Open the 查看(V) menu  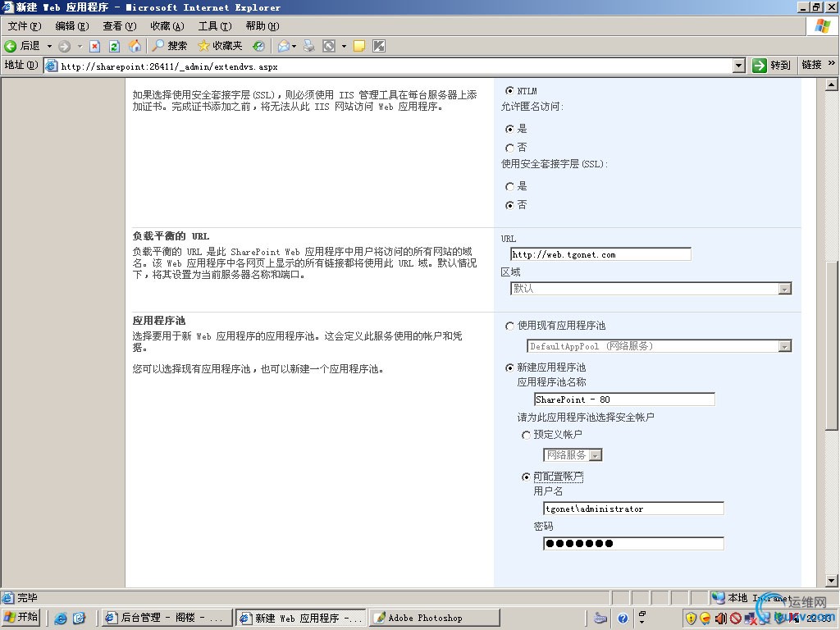pos(120,25)
